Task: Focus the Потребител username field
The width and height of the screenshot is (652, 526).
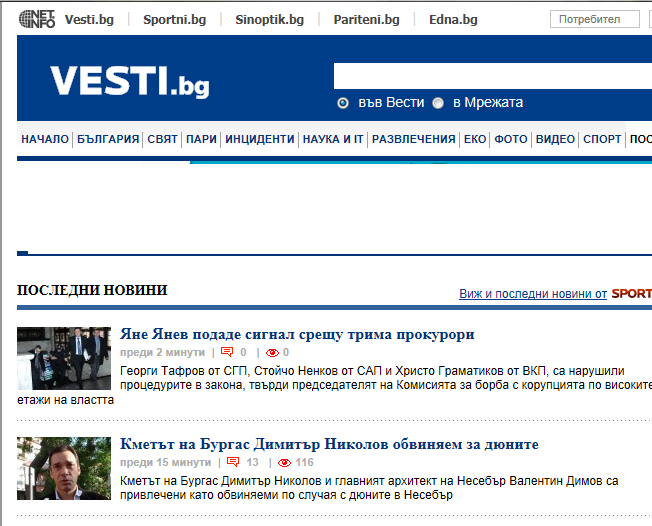Action: coord(595,19)
